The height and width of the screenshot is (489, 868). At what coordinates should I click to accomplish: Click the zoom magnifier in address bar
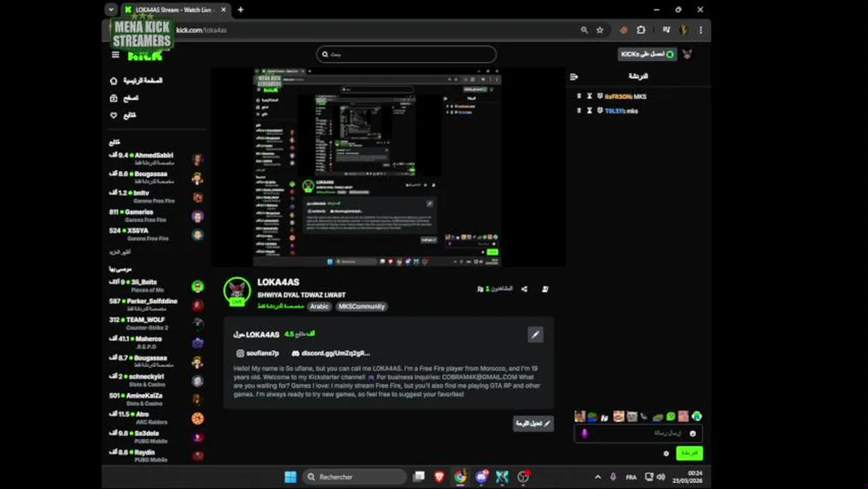(584, 30)
